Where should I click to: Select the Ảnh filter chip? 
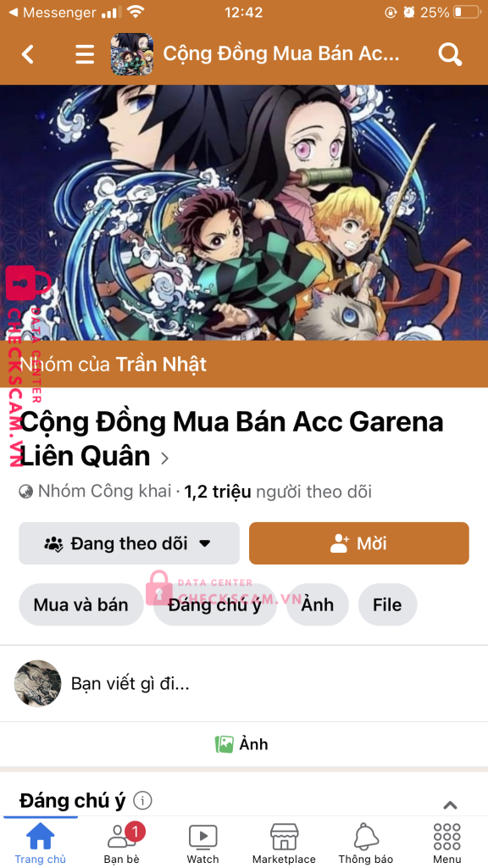(318, 604)
